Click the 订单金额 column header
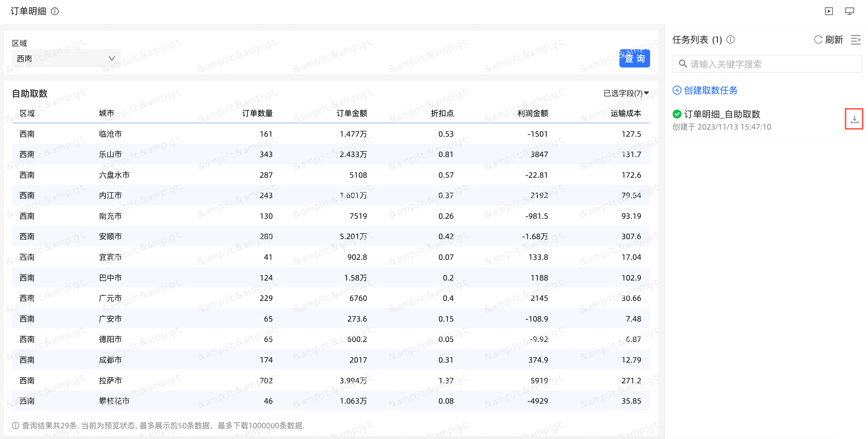The height and width of the screenshot is (439, 868). (x=352, y=113)
